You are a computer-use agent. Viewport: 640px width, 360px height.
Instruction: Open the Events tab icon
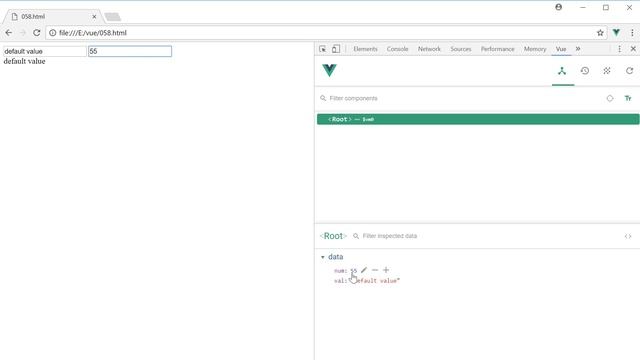pyautogui.click(x=607, y=71)
